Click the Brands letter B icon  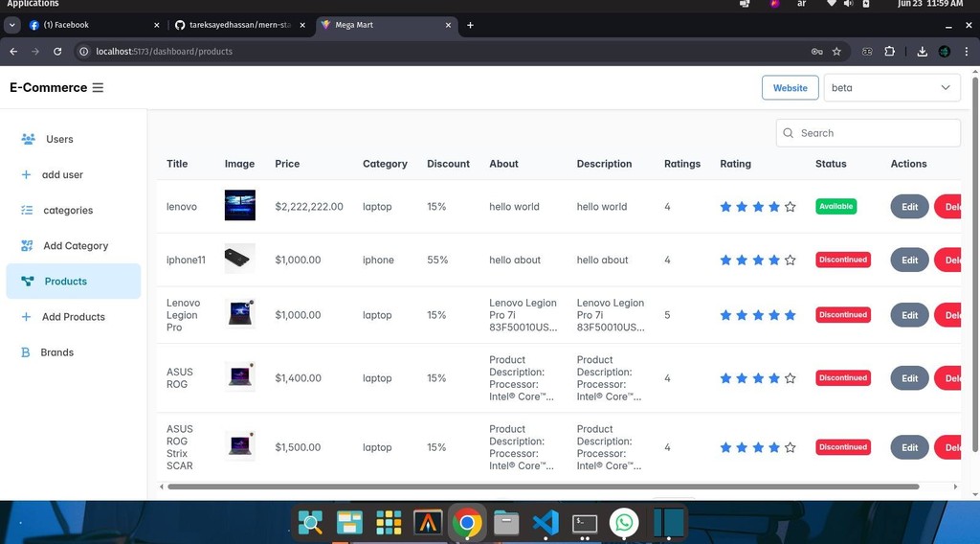pos(26,352)
